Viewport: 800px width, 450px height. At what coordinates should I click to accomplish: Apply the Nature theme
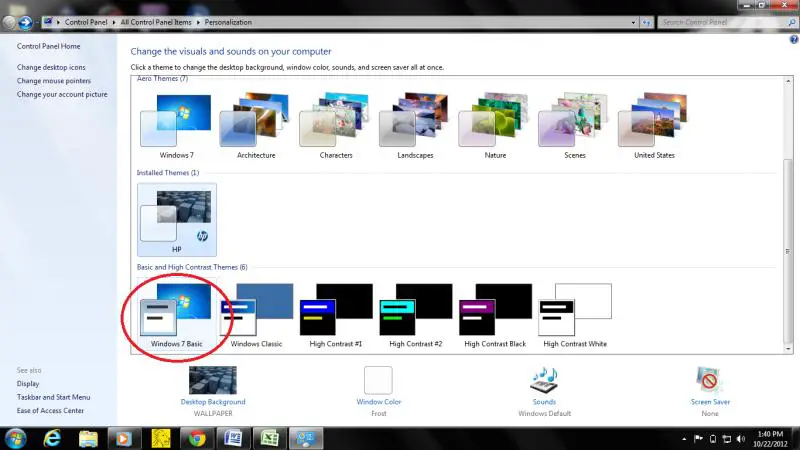[x=495, y=126]
